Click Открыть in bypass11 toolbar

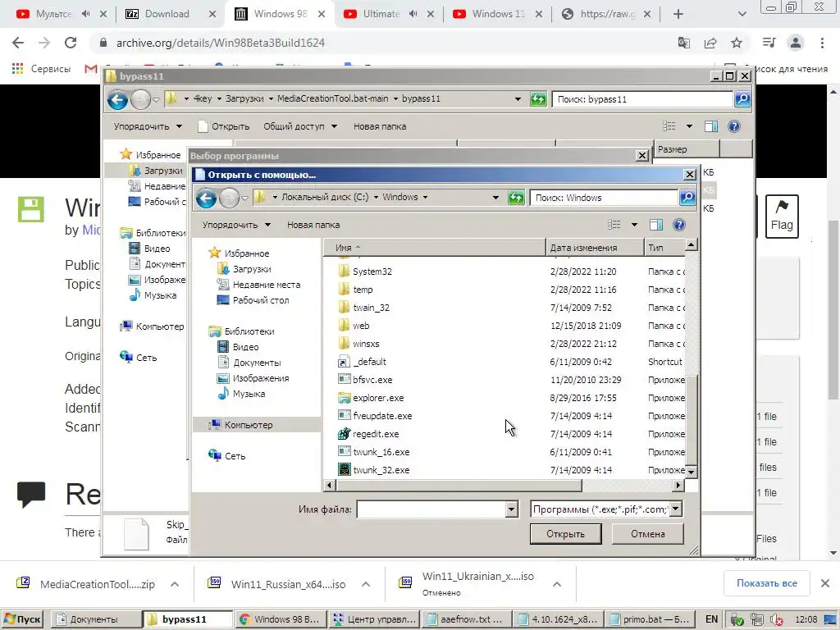point(224,126)
